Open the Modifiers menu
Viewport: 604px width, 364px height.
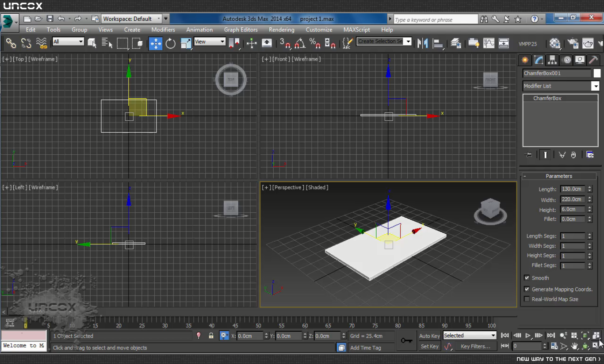[x=163, y=30]
